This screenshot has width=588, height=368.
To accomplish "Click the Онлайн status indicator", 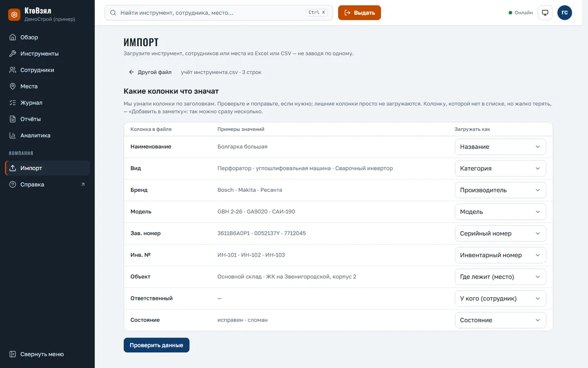I will [520, 13].
